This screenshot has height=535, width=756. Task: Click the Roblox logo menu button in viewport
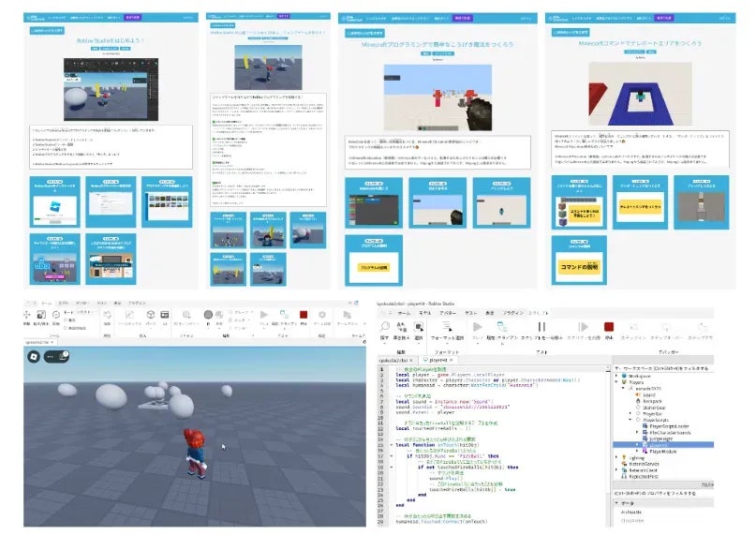coord(34,356)
